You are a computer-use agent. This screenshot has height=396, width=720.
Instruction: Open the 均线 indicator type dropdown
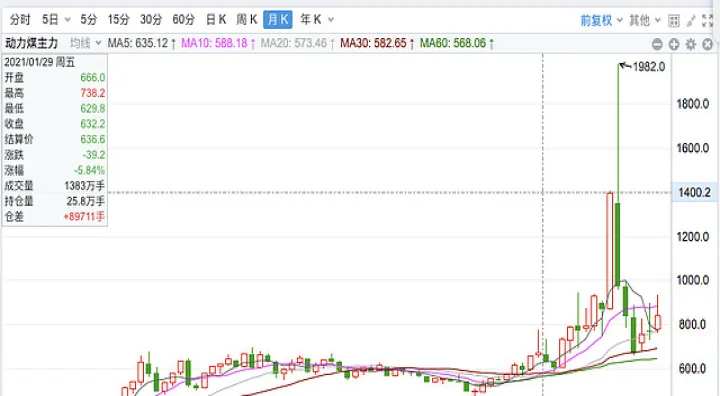click(x=85, y=44)
